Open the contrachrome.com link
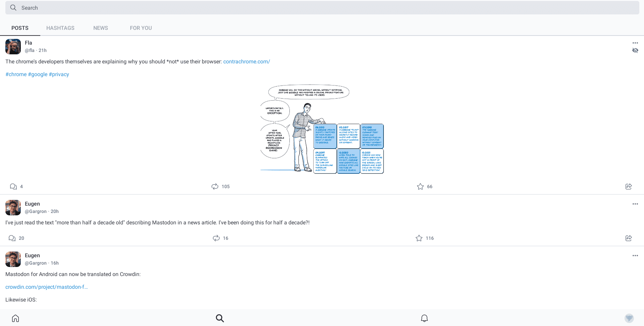Screen dimensions: 644x326 (x=246, y=62)
